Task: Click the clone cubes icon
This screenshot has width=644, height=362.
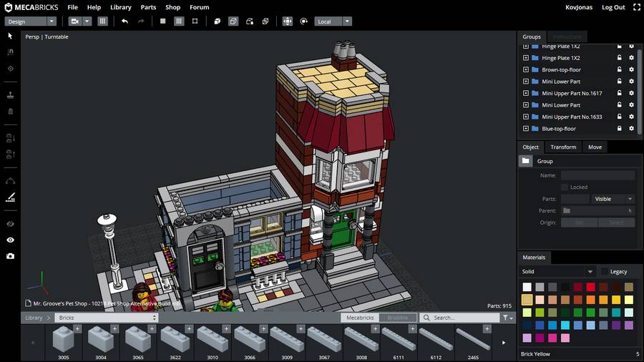Action: [265, 21]
